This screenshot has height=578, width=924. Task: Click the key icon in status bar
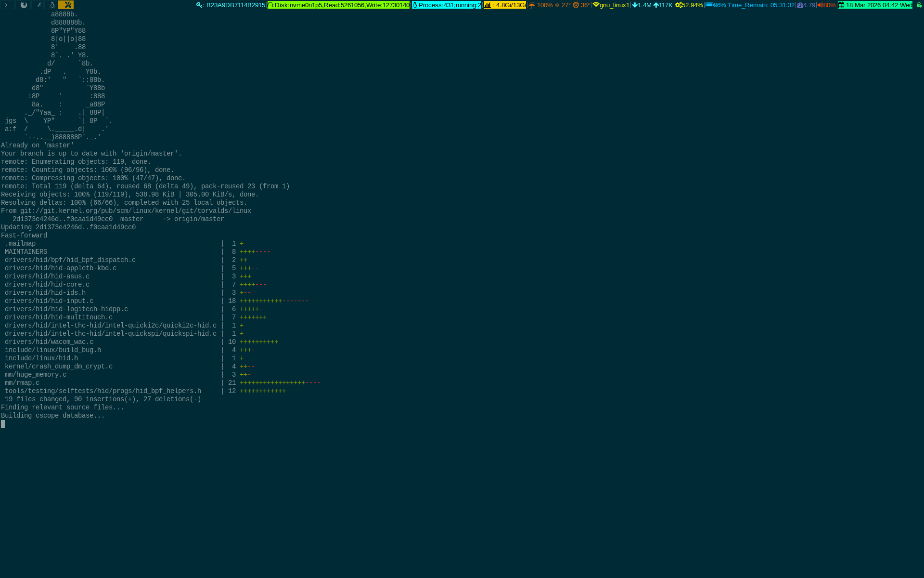(200, 5)
